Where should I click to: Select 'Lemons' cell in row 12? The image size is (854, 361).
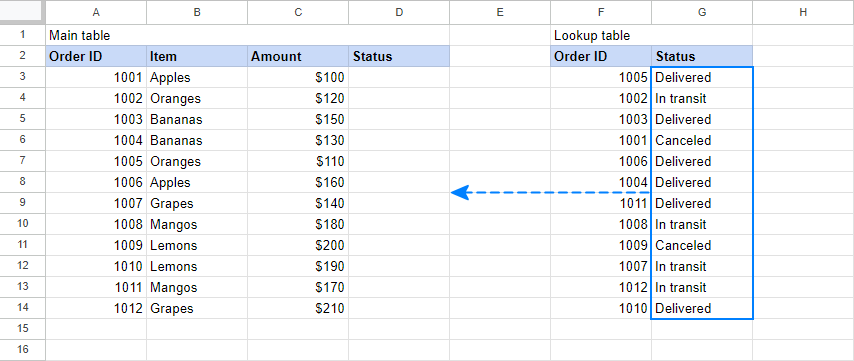coord(197,266)
